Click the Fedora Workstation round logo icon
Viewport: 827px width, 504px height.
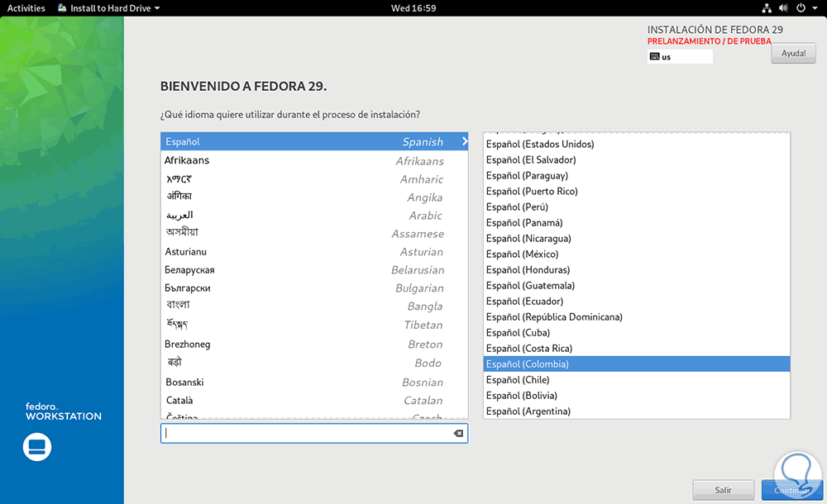click(x=37, y=447)
